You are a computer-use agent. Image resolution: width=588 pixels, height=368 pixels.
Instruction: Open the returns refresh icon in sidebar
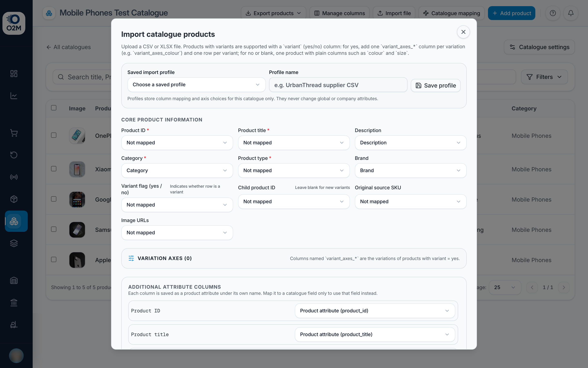[x=14, y=155]
